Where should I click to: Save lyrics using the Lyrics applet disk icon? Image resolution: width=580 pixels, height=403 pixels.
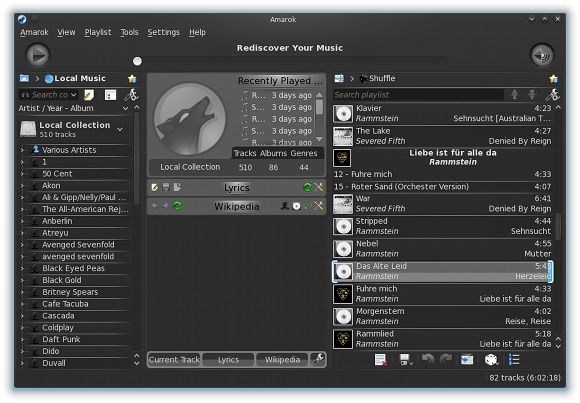click(166, 187)
